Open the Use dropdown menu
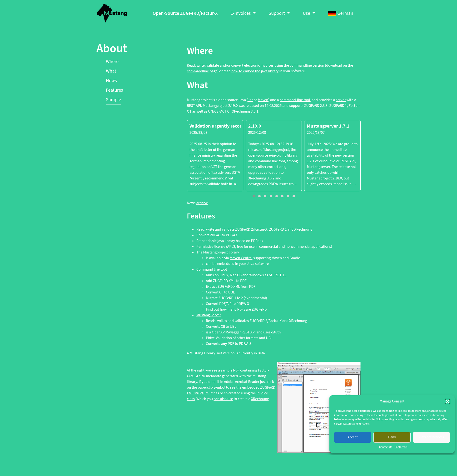Image resolution: width=457 pixels, height=476 pixels. click(309, 13)
